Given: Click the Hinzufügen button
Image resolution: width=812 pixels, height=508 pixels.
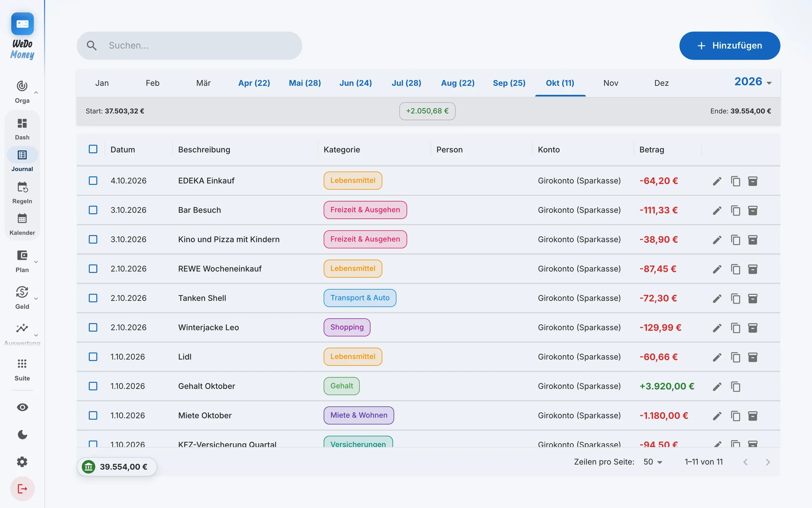Looking at the screenshot, I should click(730, 46).
